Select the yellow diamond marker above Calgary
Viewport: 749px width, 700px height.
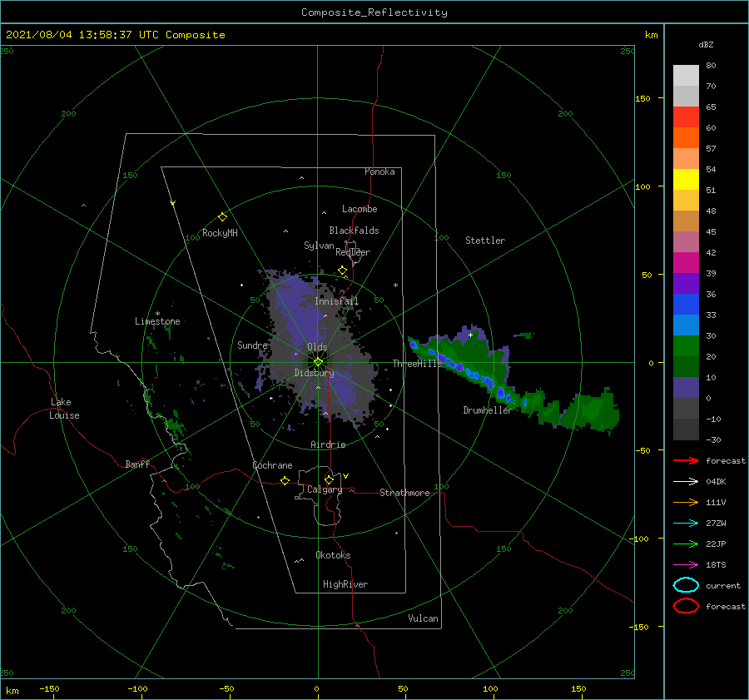329,479
